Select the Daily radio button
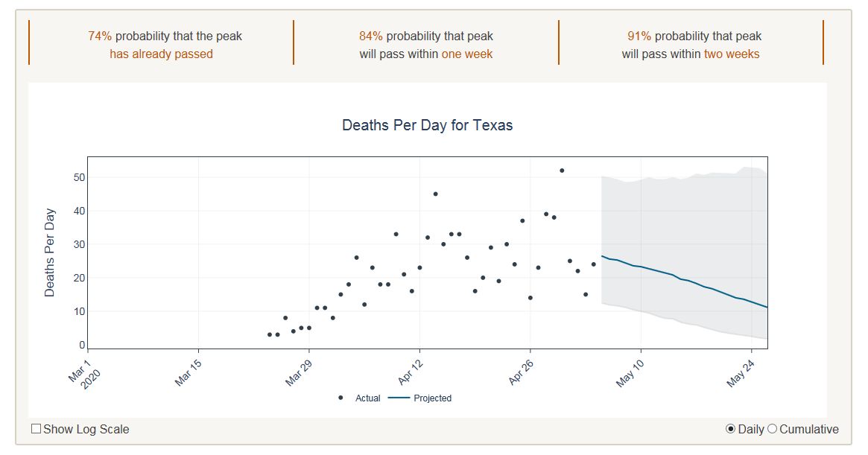 click(730, 429)
